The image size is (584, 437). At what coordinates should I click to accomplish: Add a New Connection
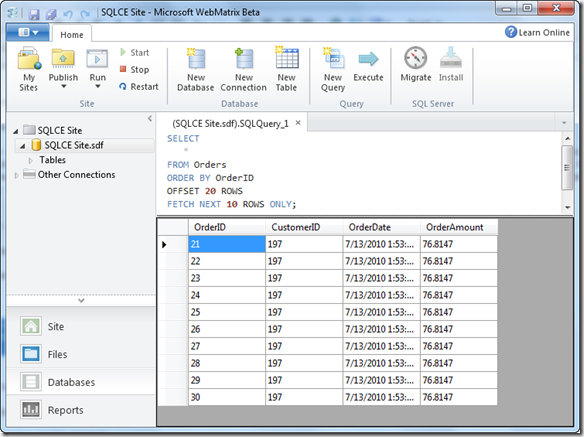244,69
